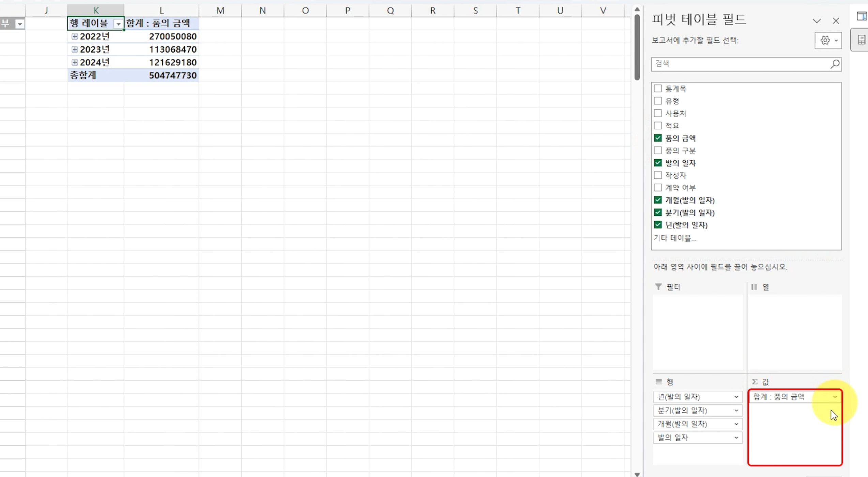Close the pivot table fields pane
868x477 pixels.
click(836, 21)
